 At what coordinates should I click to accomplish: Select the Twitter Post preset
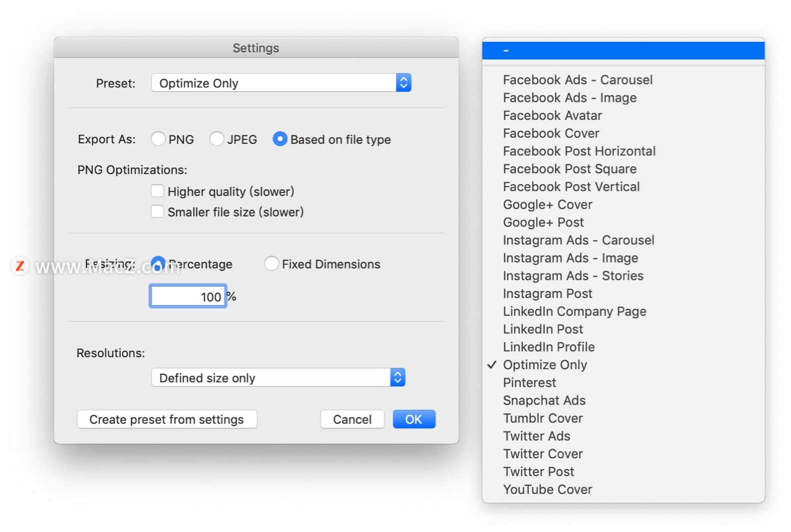pyautogui.click(x=623, y=472)
